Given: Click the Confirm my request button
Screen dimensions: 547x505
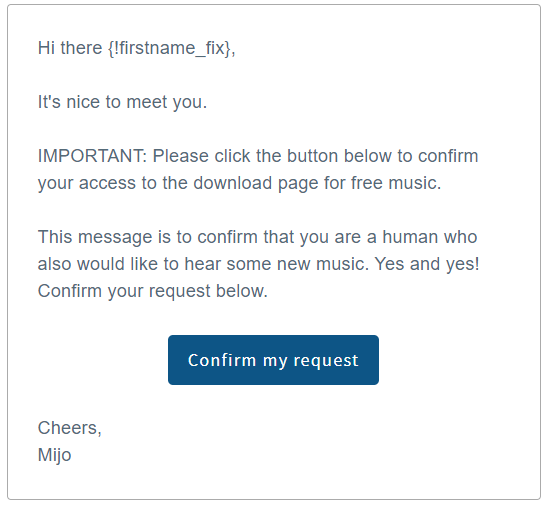Looking at the screenshot, I should click(x=273, y=360).
